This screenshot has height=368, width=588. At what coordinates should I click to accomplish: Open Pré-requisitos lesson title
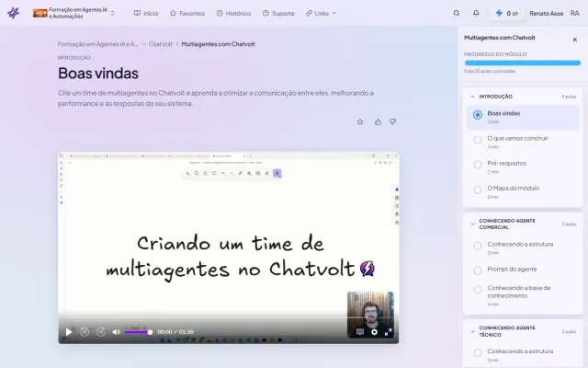coord(506,164)
